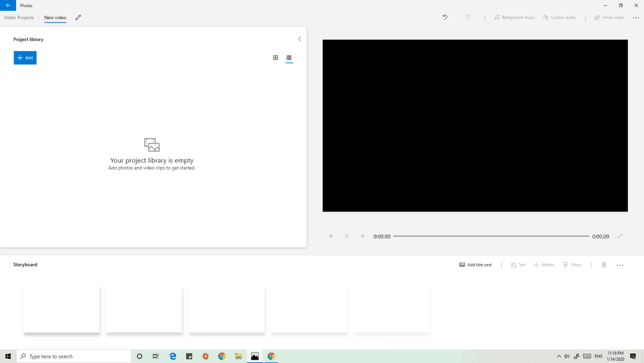Open the clock and date flyout

point(615,357)
